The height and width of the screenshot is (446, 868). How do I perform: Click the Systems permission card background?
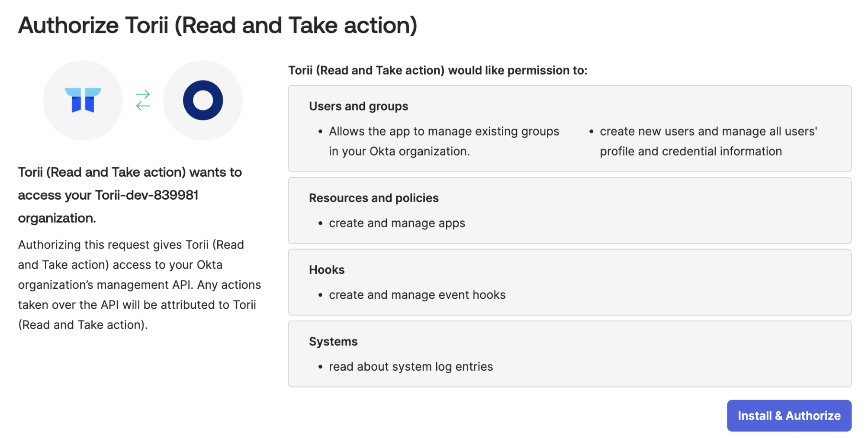tap(570, 354)
